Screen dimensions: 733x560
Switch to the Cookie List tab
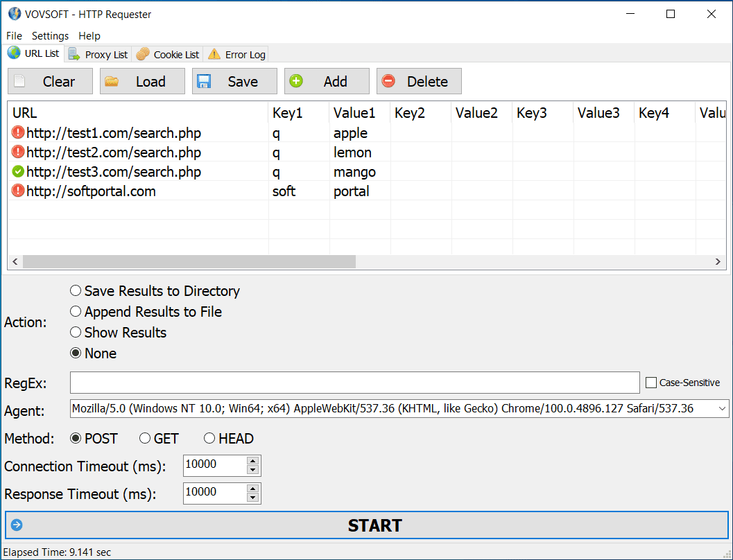tap(167, 54)
